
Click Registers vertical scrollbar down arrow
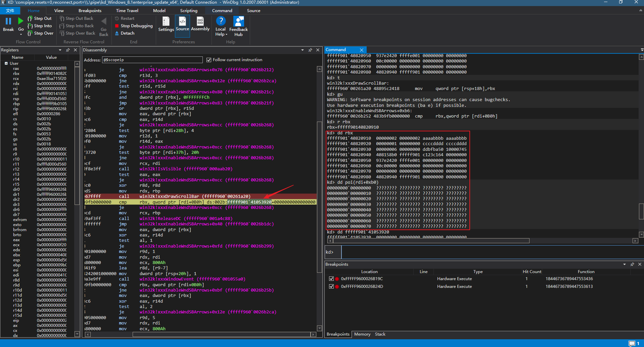pos(77,334)
